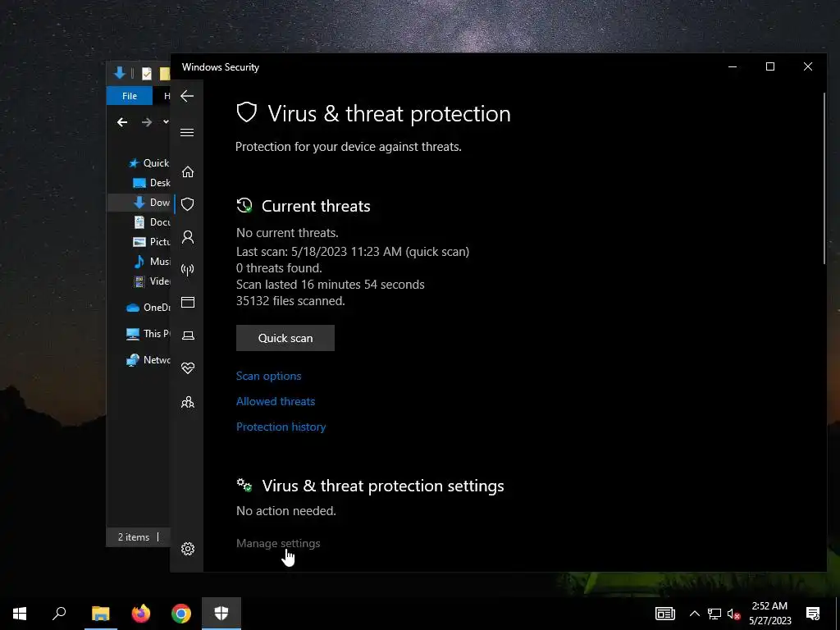Select Documents in Explorer navigation pane
The width and height of the screenshot is (840, 630).
pyautogui.click(x=151, y=221)
